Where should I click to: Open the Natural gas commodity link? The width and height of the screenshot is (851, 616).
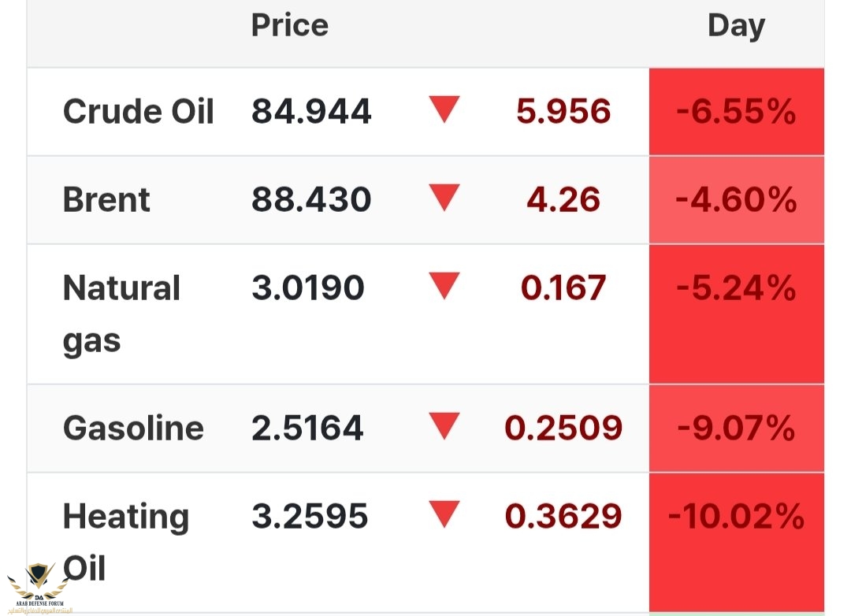click(121, 315)
